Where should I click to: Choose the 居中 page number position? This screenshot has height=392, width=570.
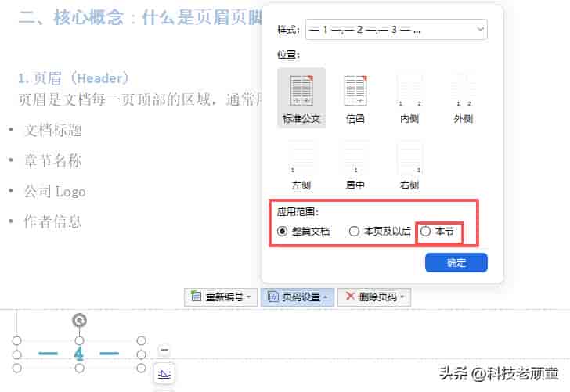pos(355,165)
